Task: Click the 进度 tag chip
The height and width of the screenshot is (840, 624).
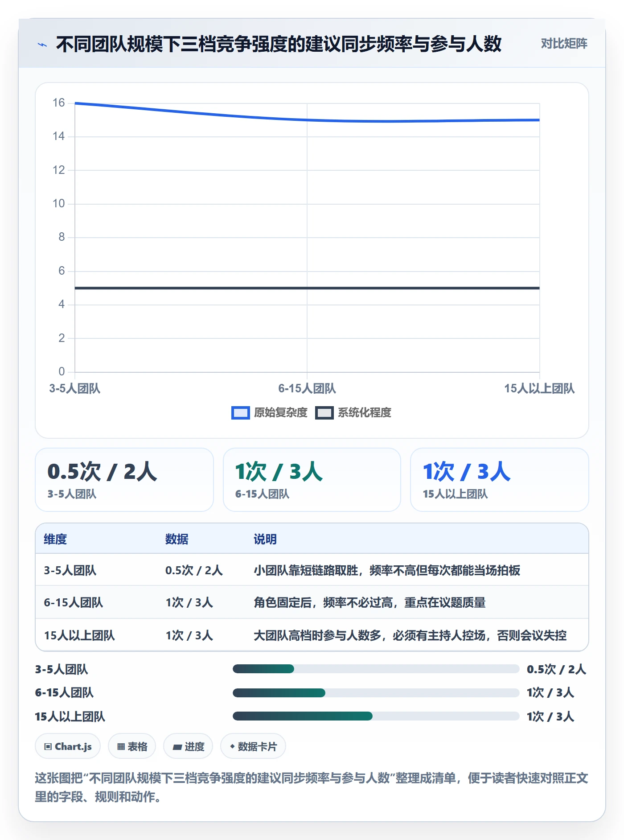Action: point(188,746)
